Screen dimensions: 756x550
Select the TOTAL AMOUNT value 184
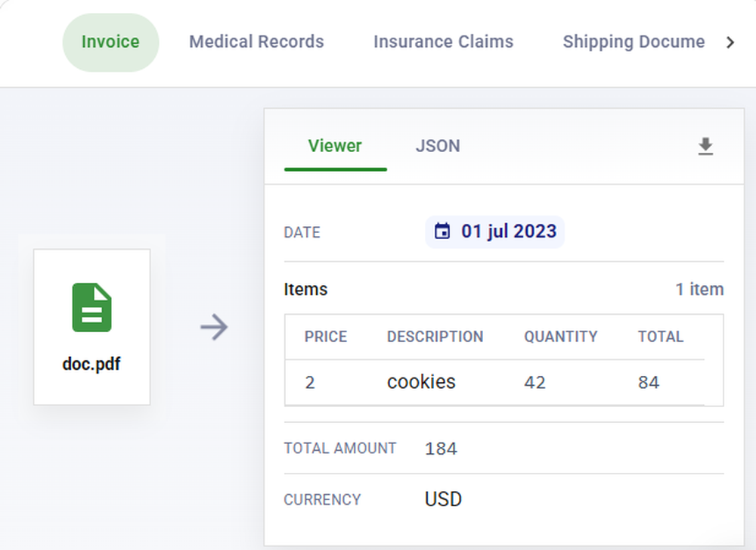[440, 449]
